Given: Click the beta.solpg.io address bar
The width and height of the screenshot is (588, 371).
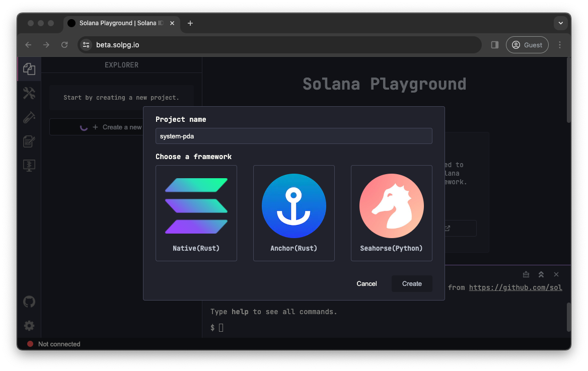Looking at the screenshot, I should tap(279, 45).
